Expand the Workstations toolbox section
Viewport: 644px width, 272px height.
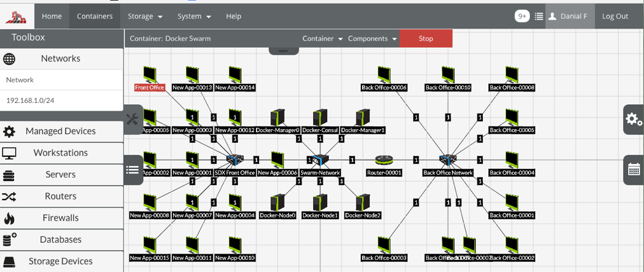point(62,153)
